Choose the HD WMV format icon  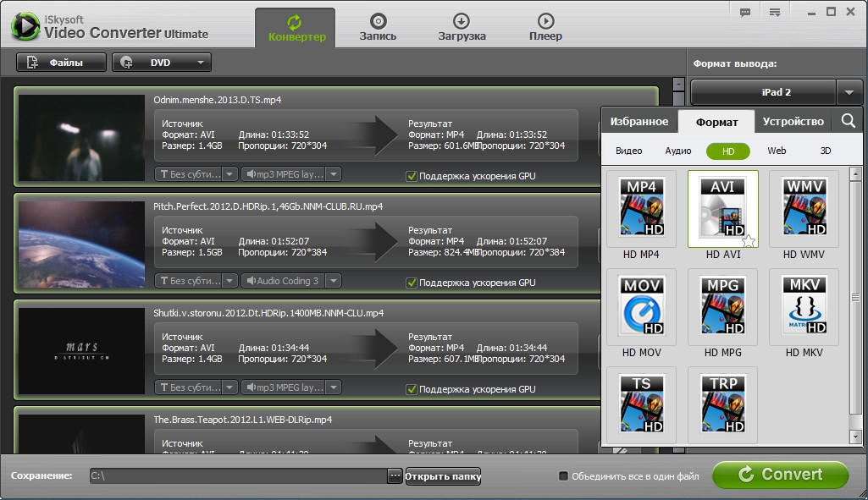[x=803, y=207]
